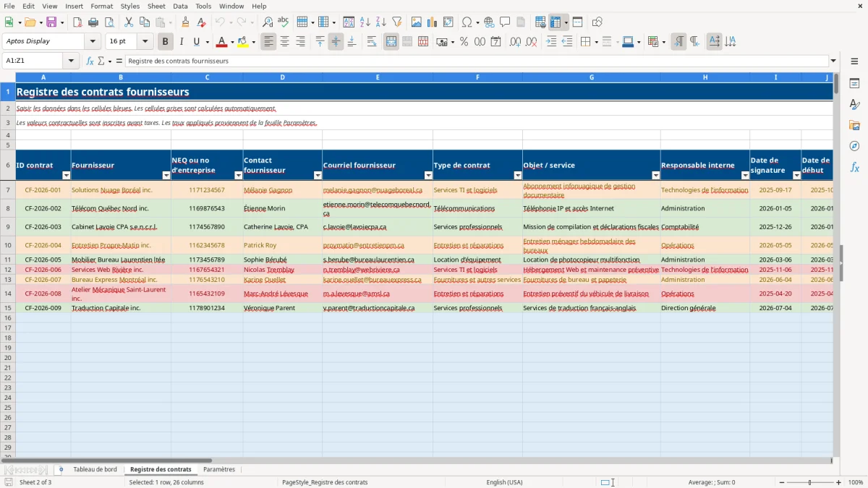Open Find and Replace icon
868x488 pixels.
click(x=268, y=22)
